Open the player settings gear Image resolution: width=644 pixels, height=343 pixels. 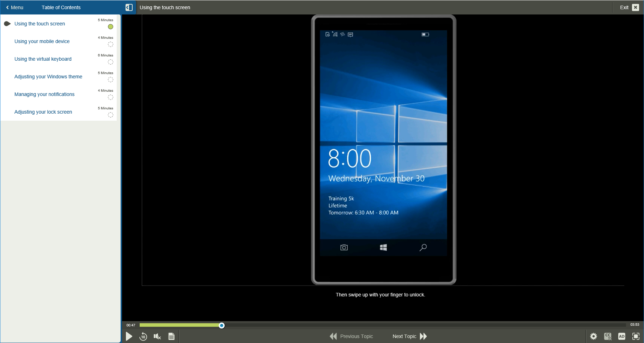[594, 336]
